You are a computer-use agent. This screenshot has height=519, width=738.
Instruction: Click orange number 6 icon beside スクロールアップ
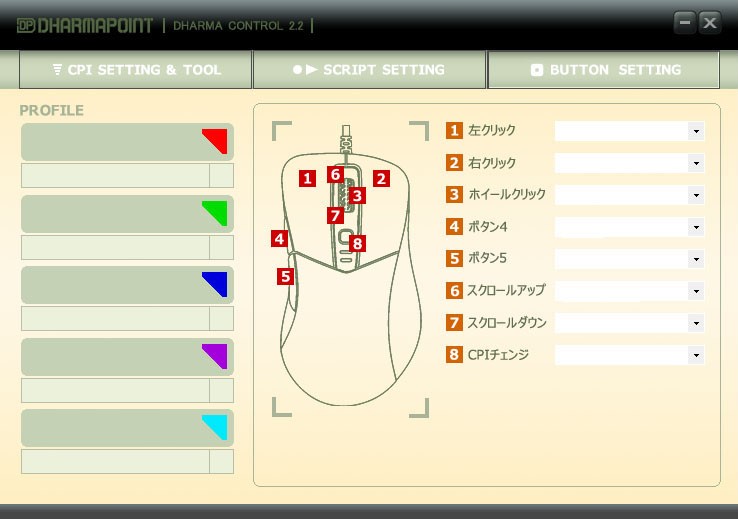[x=454, y=290]
